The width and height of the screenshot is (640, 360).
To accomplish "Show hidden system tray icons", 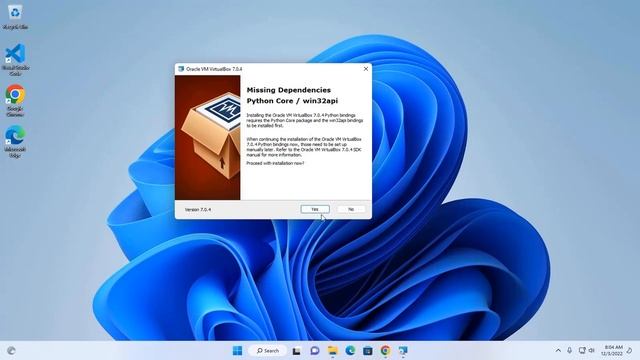I will tap(558, 351).
